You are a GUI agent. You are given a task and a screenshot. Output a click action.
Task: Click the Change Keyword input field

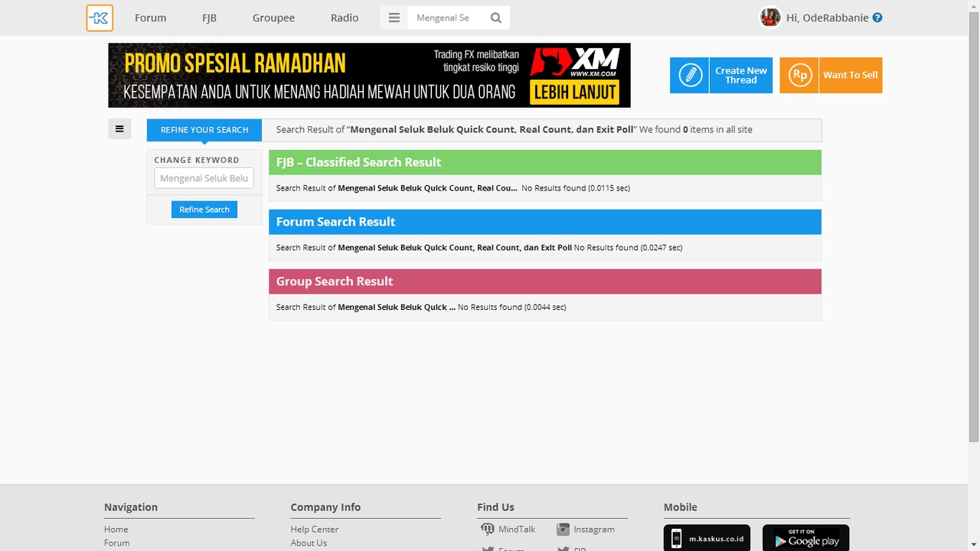[x=204, y=178]
